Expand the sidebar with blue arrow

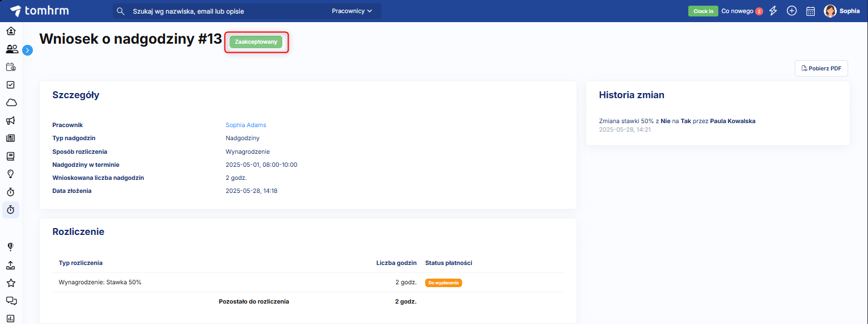point(28,50)
